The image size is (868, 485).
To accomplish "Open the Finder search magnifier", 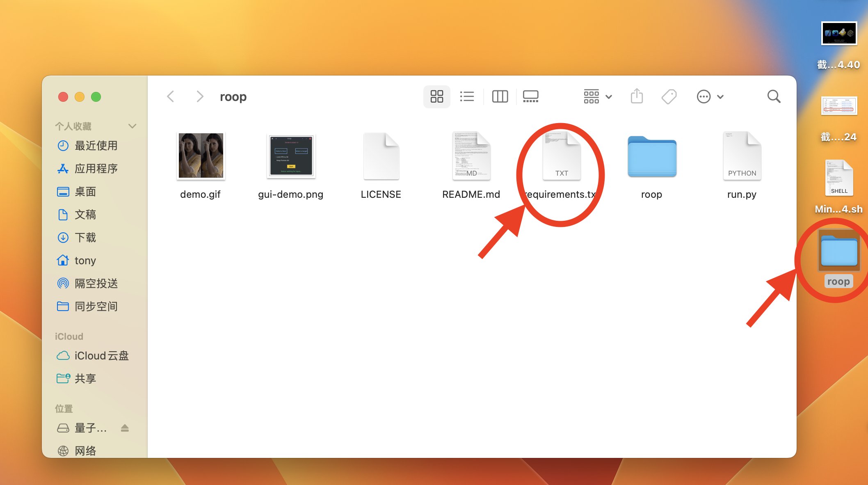I will coord(774,97).
